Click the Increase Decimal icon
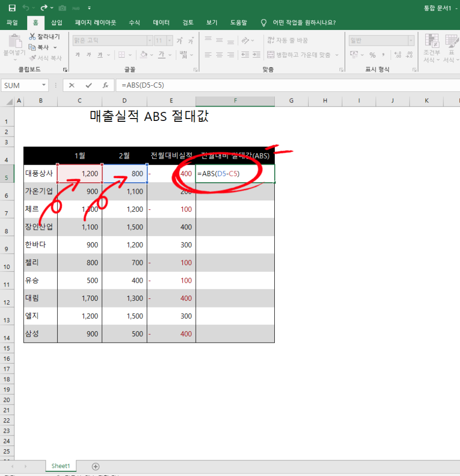Screen dimensions: 460x476 tap(398, 55)
